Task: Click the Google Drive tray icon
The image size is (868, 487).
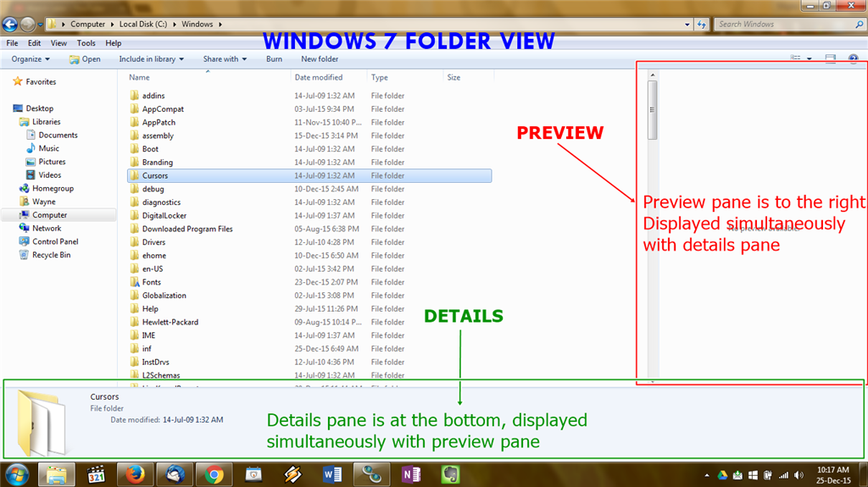Action: tap(722, 475)
